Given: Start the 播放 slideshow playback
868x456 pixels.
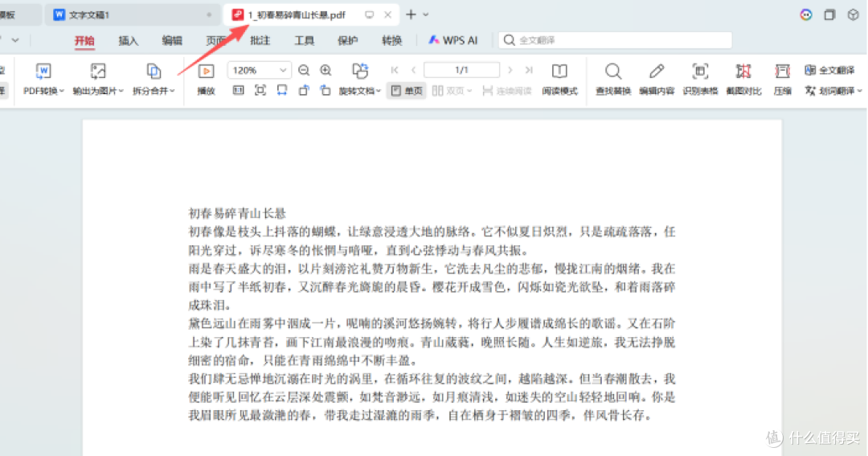Looking at the screenshot, I should [206, 79].
